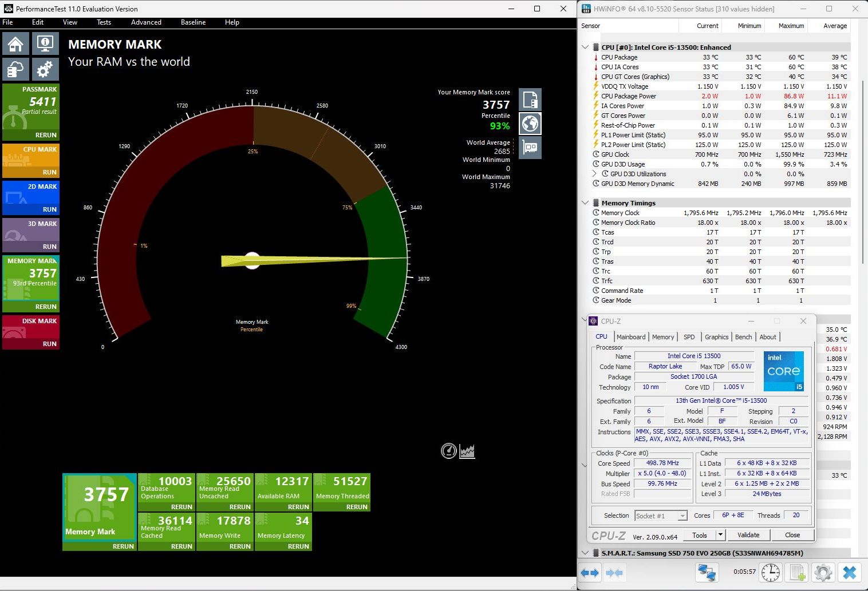Image resolution: width=868 pixels, height=591 pixels.
Task: Collapse S.M.A.R.T. Samsung SSD group
Action: 585,553
